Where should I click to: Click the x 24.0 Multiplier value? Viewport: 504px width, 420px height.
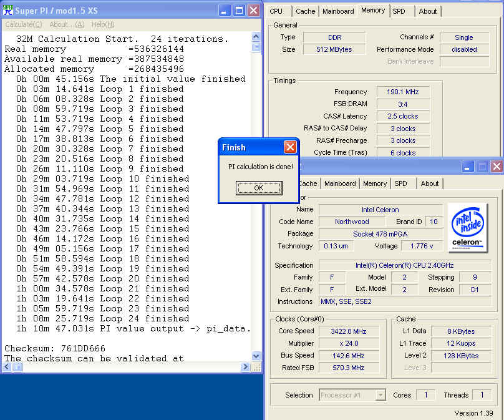point(349,343)
